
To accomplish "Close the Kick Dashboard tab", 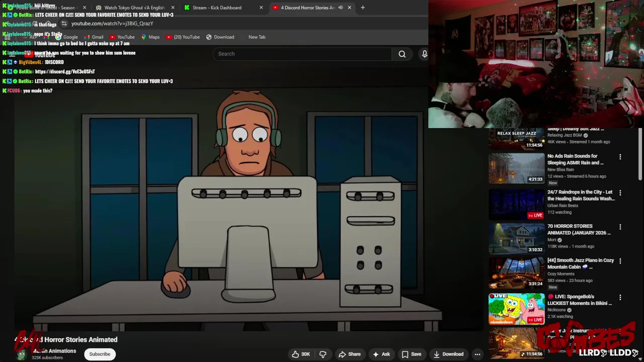I will 261,8.
